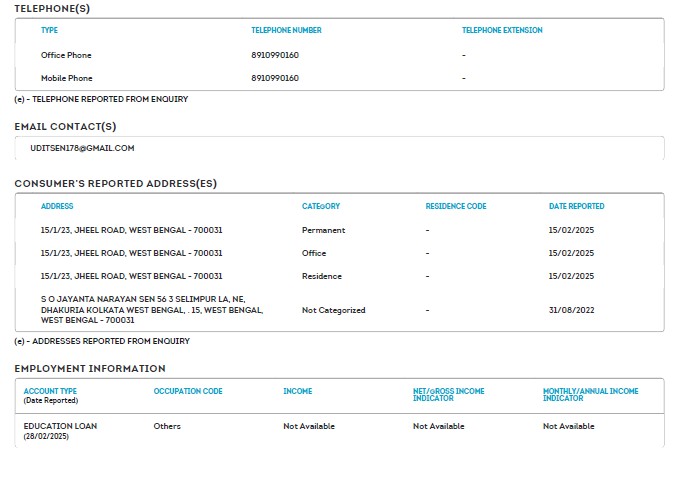Select the Mobile Phone telephone number
The width and height of the screenshot is (680, 498).
[275, 78]
